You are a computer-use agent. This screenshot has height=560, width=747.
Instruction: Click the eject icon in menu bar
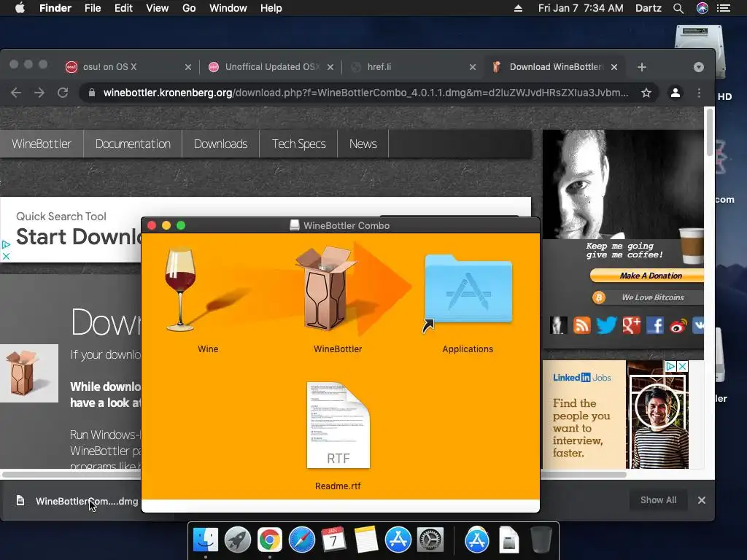tap(519, 8)
